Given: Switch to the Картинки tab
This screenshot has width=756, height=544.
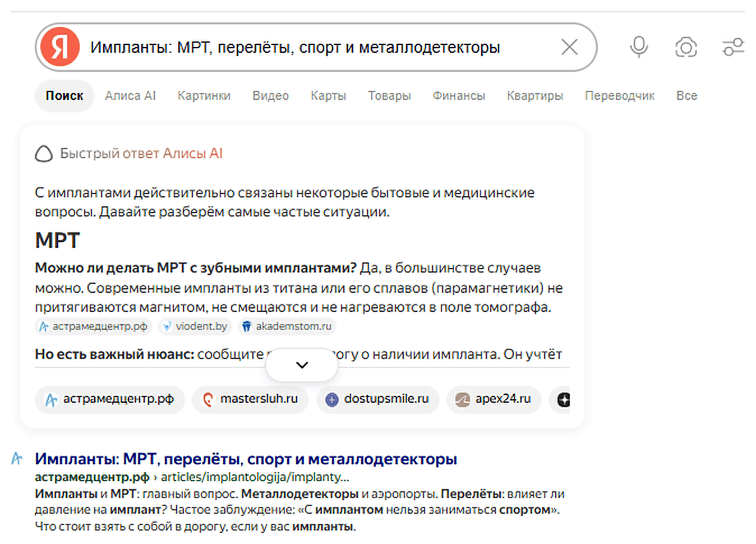Looking at the screenshot, I should click(204, 96).
